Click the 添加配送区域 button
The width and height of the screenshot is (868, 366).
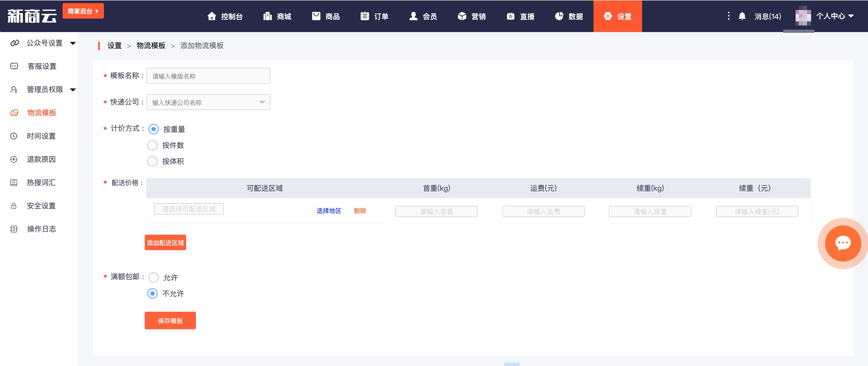pos(165,243)
